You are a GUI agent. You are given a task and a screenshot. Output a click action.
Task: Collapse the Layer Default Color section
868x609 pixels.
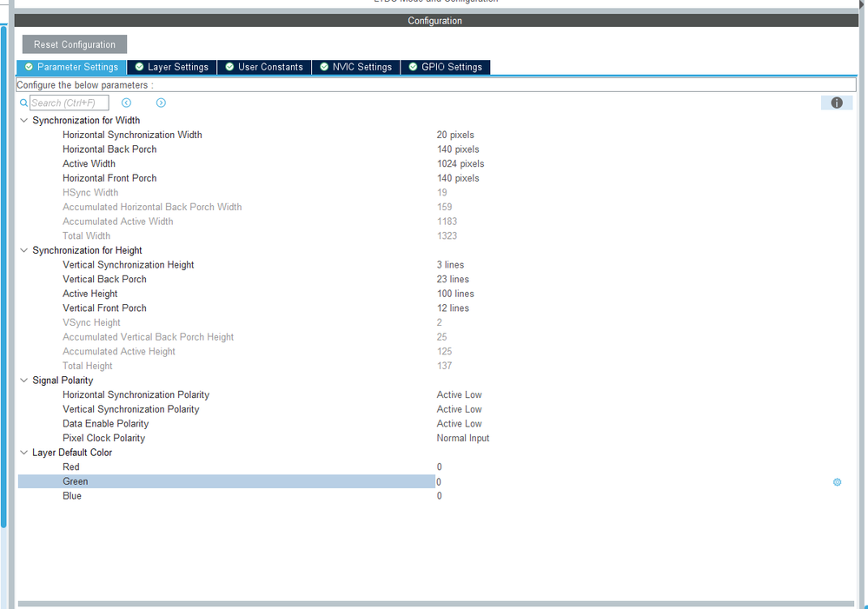(23, 452)
